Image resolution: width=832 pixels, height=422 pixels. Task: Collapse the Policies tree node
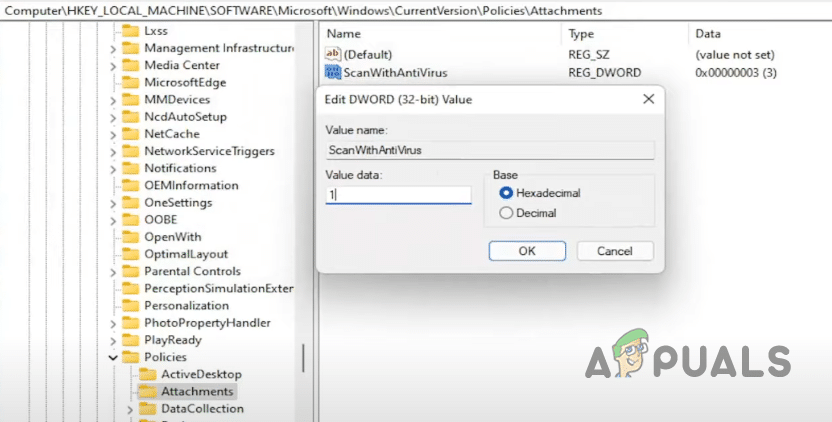click(113, 357)
